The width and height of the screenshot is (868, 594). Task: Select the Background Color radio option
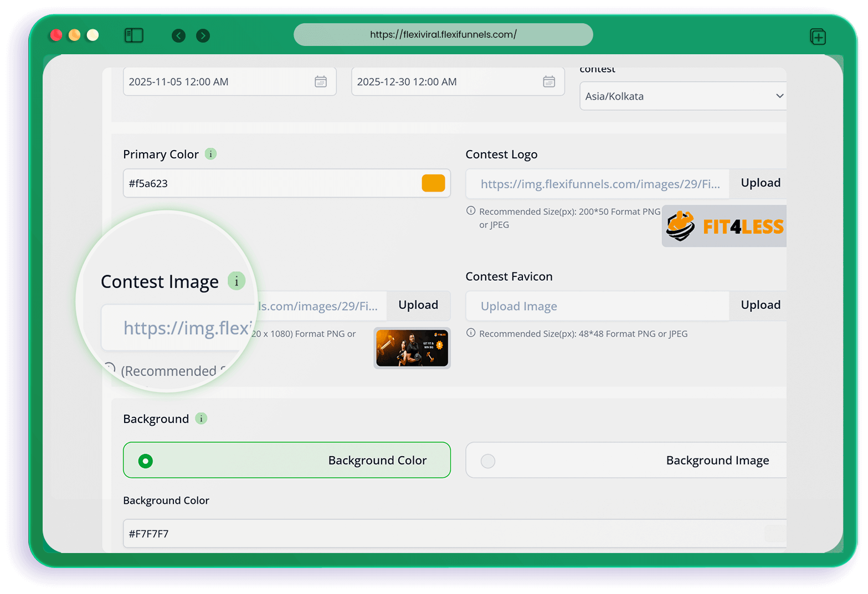146,461
